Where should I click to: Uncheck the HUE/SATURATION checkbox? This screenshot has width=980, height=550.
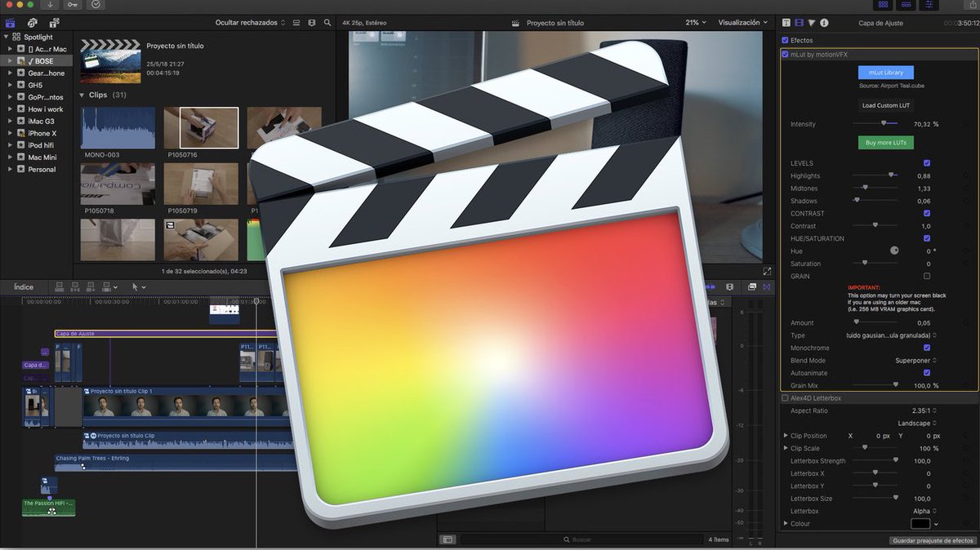(927, 238)
